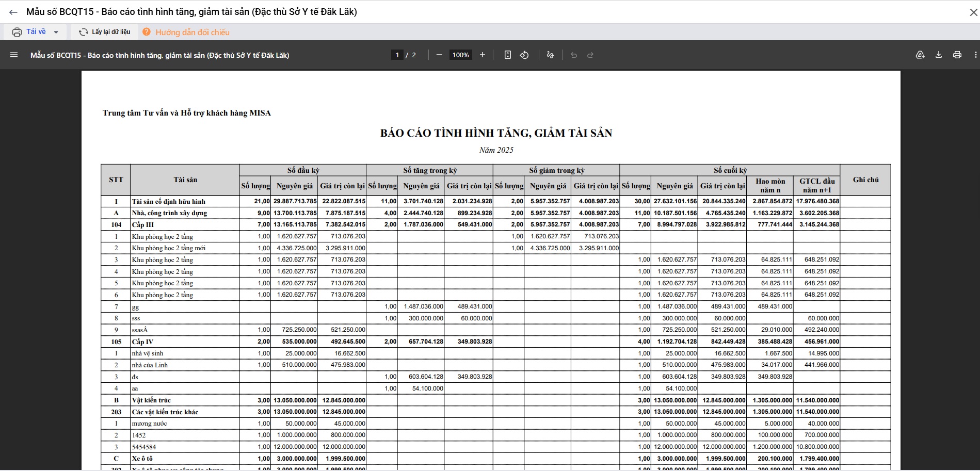Image resolution: width=980 pixels, height=471 pixels.
Task: Click the back arrow beside report title
Action: (13, 12)
